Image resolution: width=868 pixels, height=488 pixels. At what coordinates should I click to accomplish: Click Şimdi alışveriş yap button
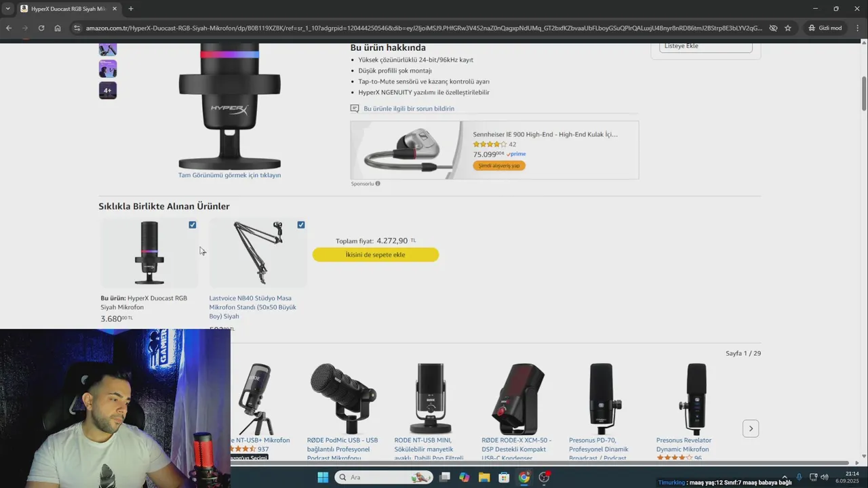pos(499,165)
